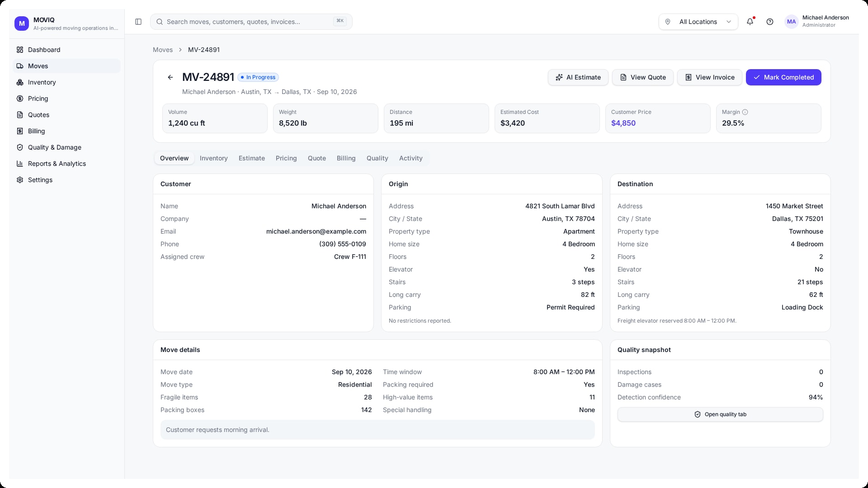This screenshot has height=488, width=868.
Task: Focus the search moves input field
Action: coord(251,22)
